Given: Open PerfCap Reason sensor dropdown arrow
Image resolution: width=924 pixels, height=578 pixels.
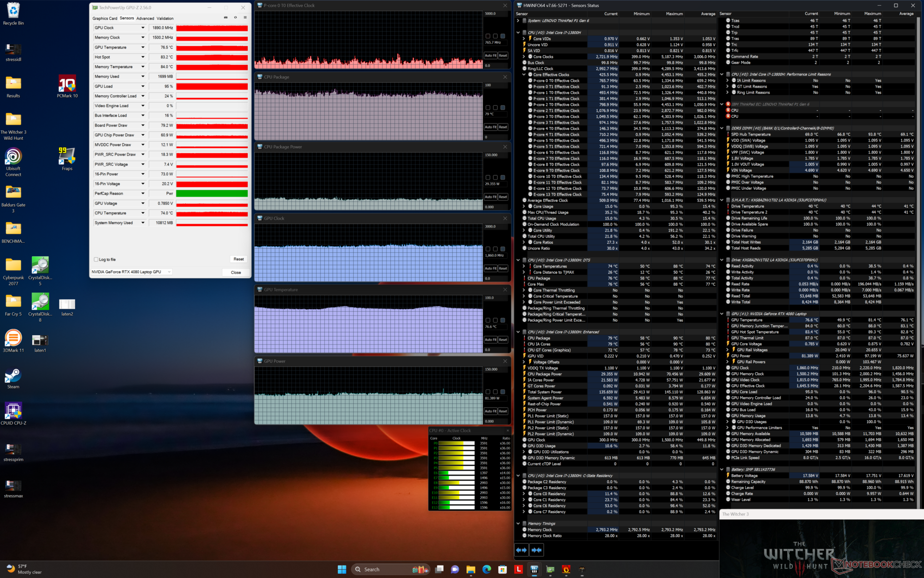Looking at the screenshot, I should pos(142,194).
